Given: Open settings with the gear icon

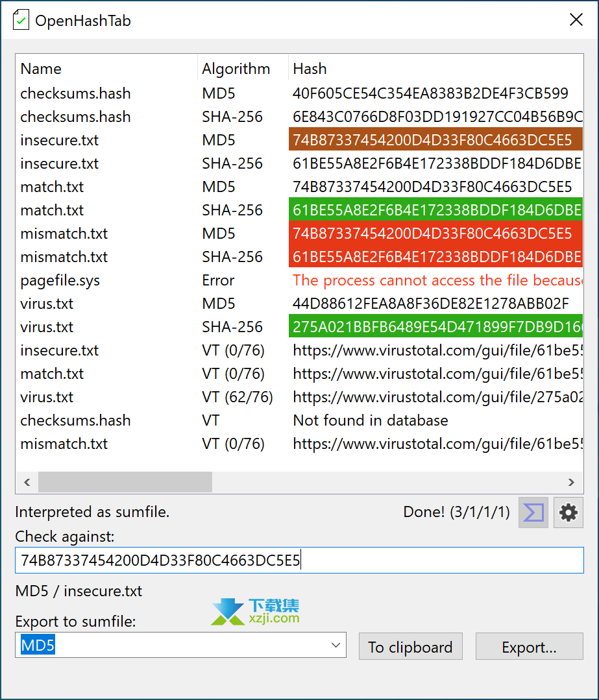Looking at the screenshot, I should pyautogui.click(x=568, y=513).
